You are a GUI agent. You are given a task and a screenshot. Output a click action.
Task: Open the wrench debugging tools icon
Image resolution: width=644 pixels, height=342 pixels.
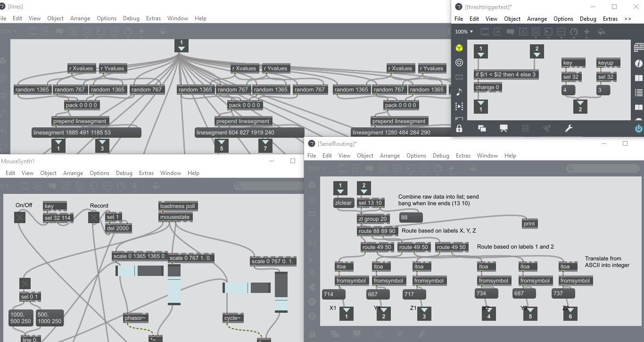click(569, 128)
